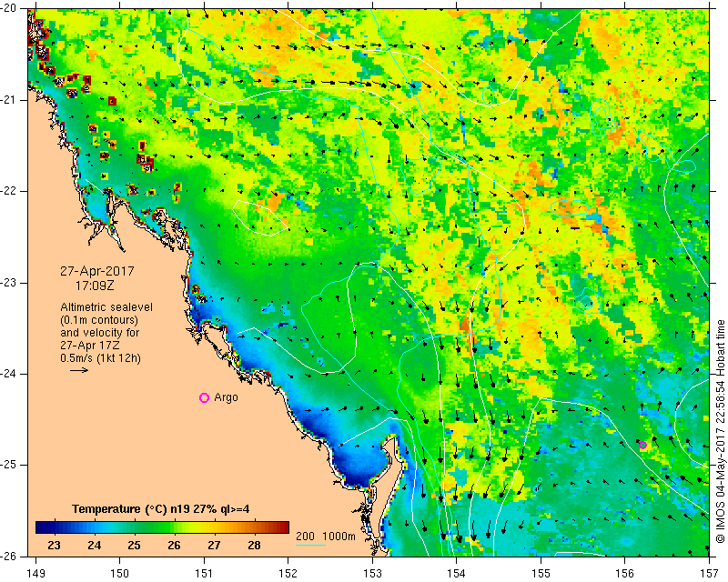Click the 'and velocity for' caption line
The height and width of the screenshot is (582, 728).
(100, 333)
